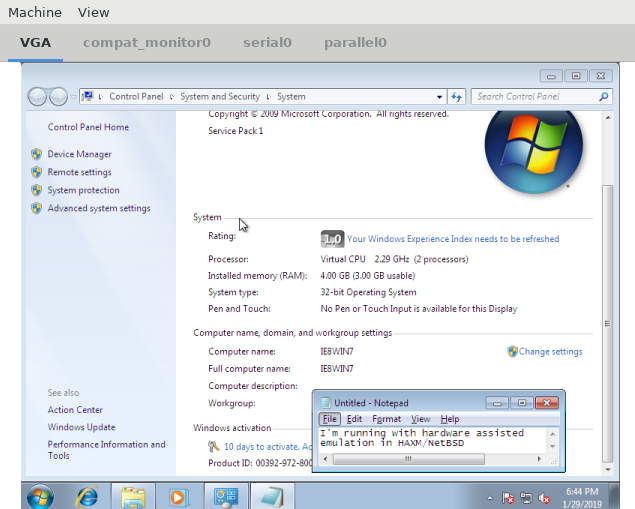635x509 pixels.
Task: Switch to the VGA tab
Action: coord(35,43)
